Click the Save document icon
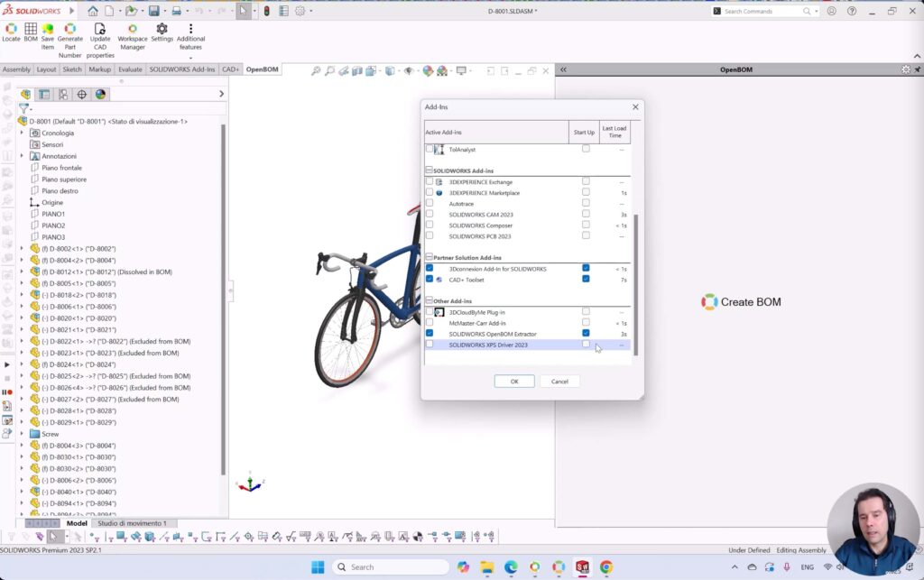Viewport: 924px width, 580px height. point(153,11)
